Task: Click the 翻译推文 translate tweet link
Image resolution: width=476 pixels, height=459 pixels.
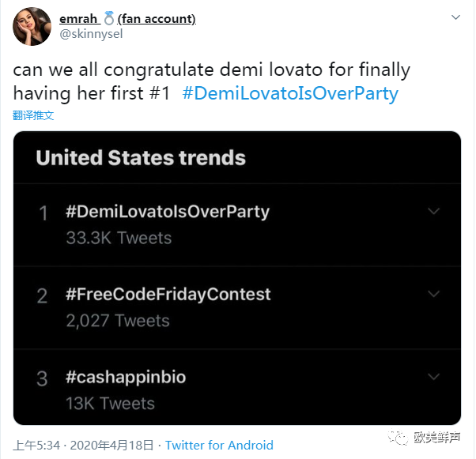Action: click(33, 115)
